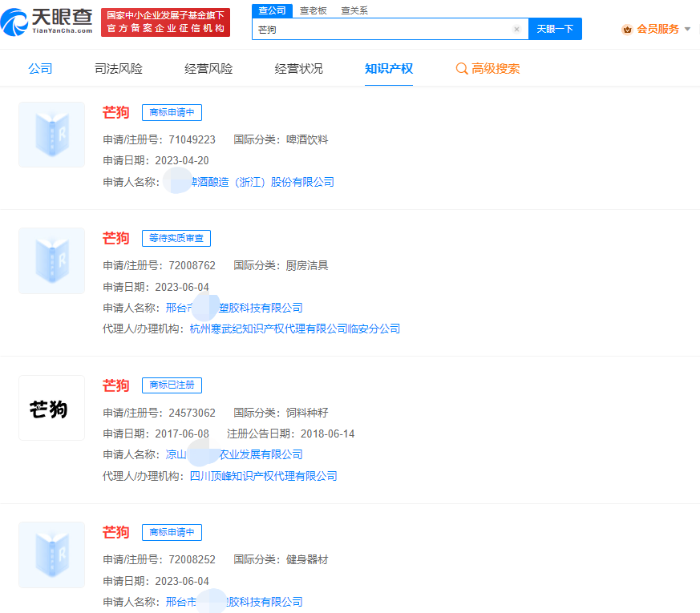Select classification text 饲料种籽
The image size is (700, 613).
point(307,413)
